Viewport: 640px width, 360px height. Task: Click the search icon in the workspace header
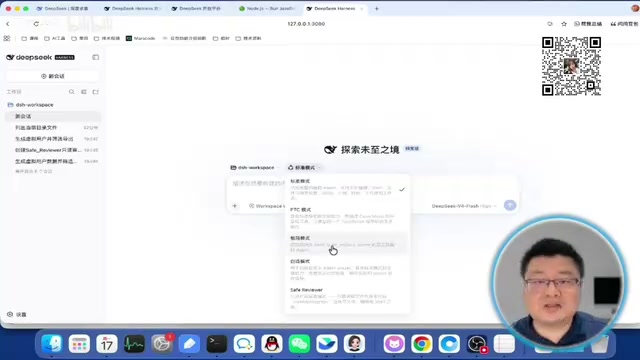(71, 92)
